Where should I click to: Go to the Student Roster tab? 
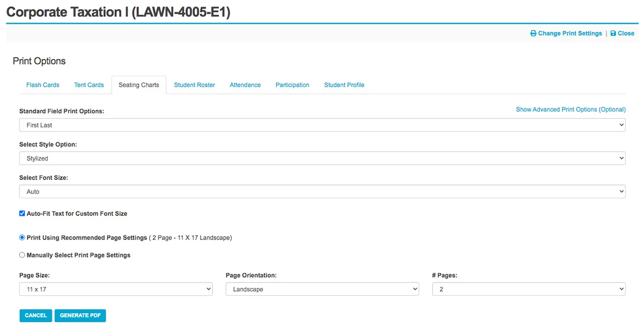194,85
